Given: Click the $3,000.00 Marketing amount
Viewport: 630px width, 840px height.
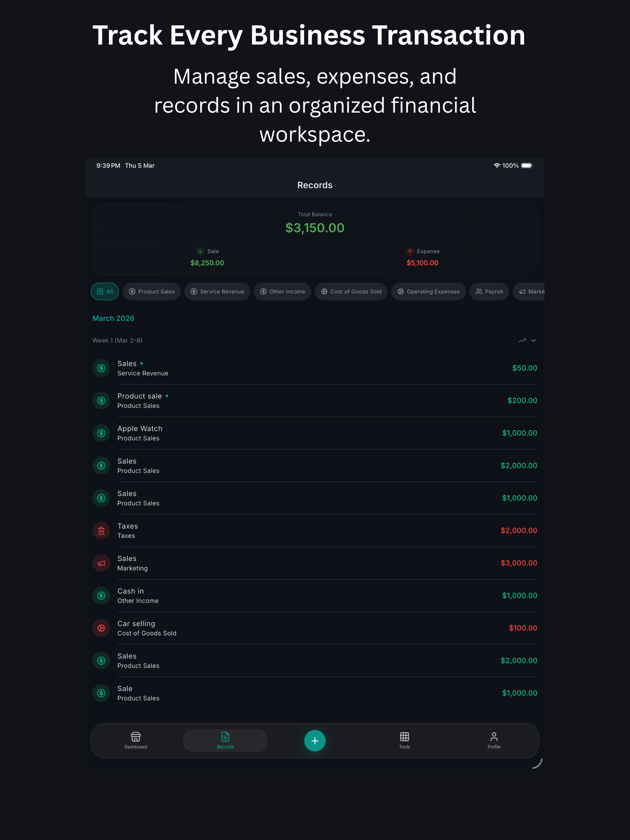Looking at the screenshot, I should [519, 563].
